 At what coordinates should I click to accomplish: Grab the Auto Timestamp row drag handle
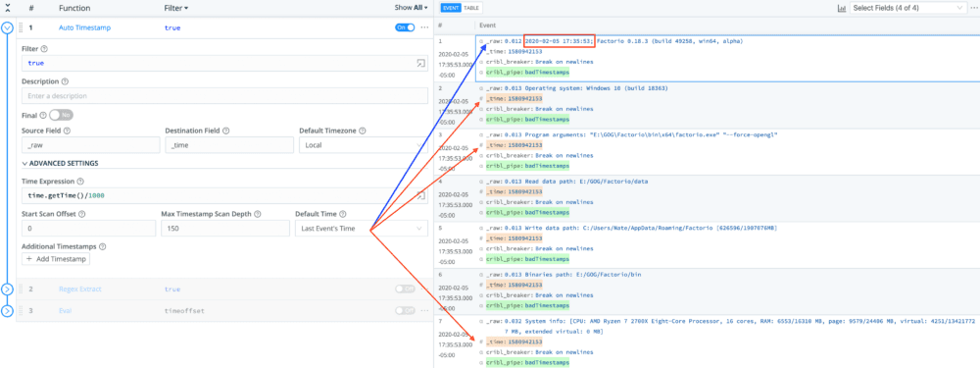(x=22, y=27)
